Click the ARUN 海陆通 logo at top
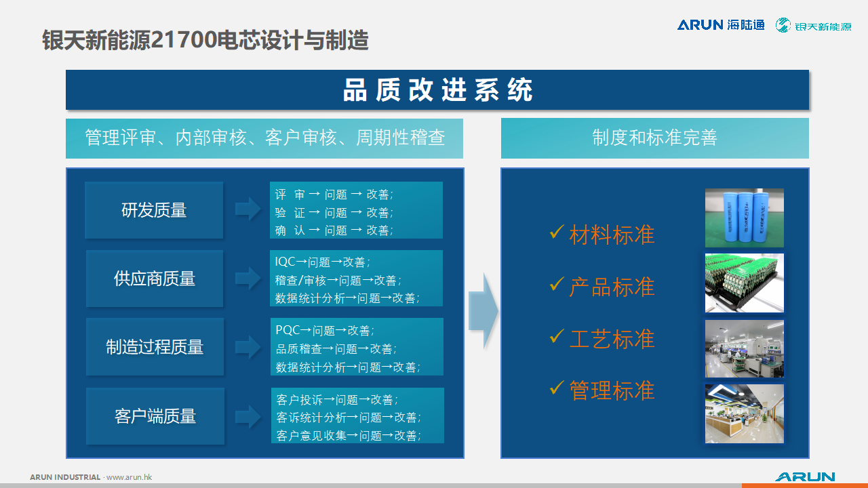The image size is (868, 488). click(721, 25)
